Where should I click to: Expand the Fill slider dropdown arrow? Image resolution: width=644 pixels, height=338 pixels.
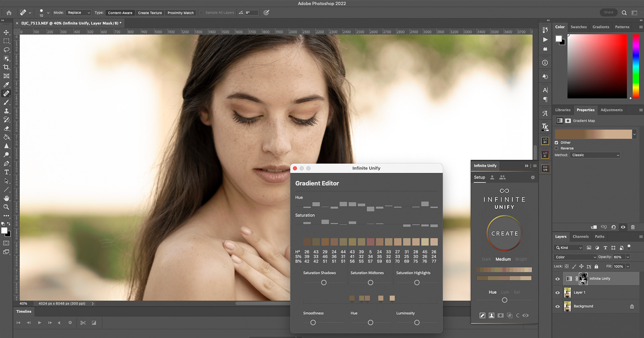(627, 266)
